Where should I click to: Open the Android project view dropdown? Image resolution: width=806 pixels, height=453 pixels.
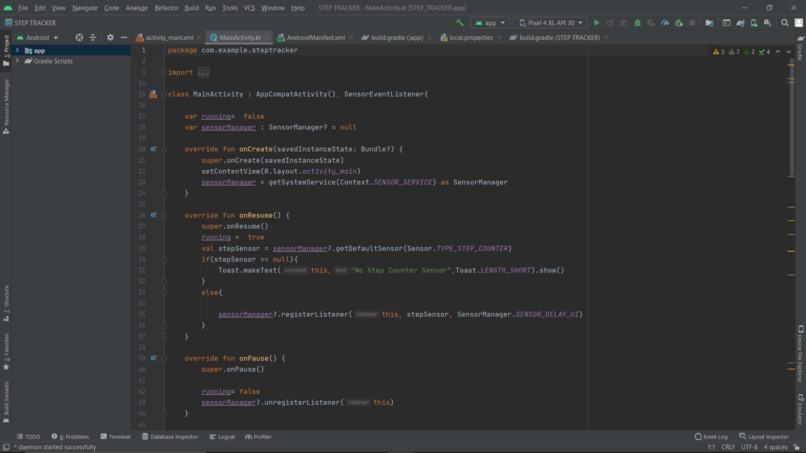click(38, 38)
